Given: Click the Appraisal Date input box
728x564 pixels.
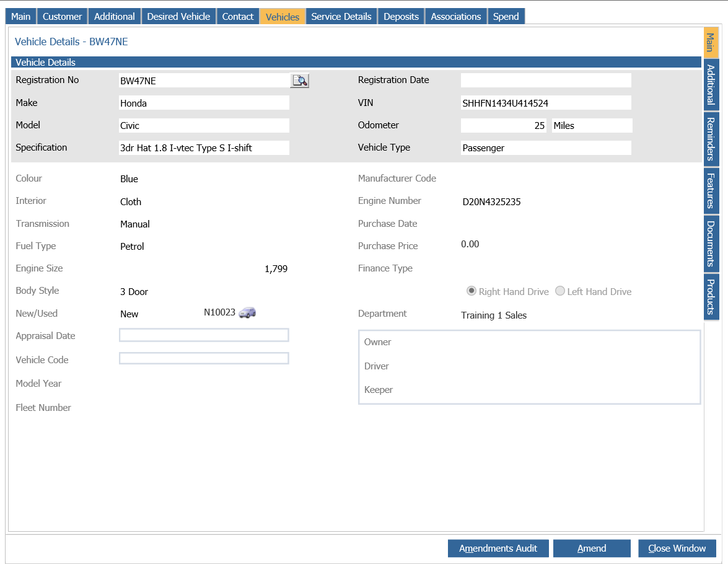Looking at the screenshot, I should pos(204,335).
